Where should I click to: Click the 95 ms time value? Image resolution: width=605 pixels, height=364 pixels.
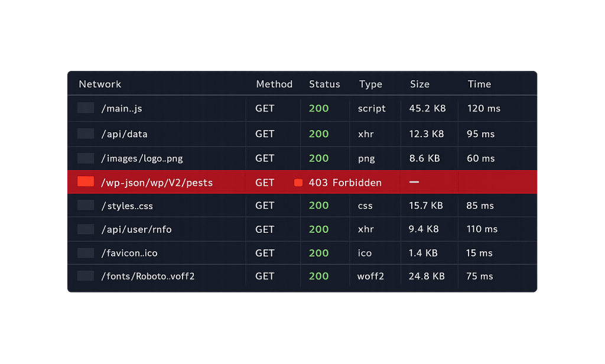coord(481,134)
